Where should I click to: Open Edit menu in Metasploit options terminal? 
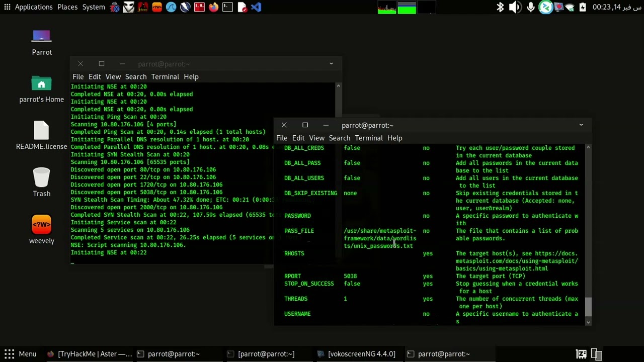point(298,138)
